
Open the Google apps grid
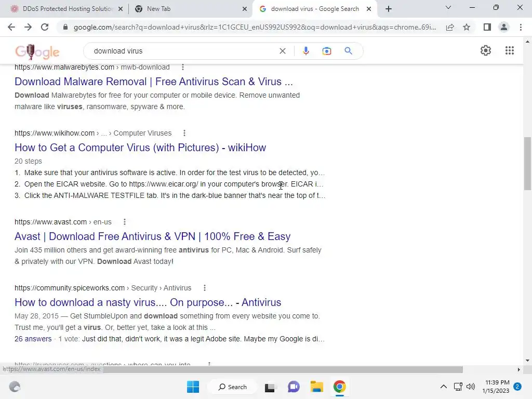[x=510, y=50]
